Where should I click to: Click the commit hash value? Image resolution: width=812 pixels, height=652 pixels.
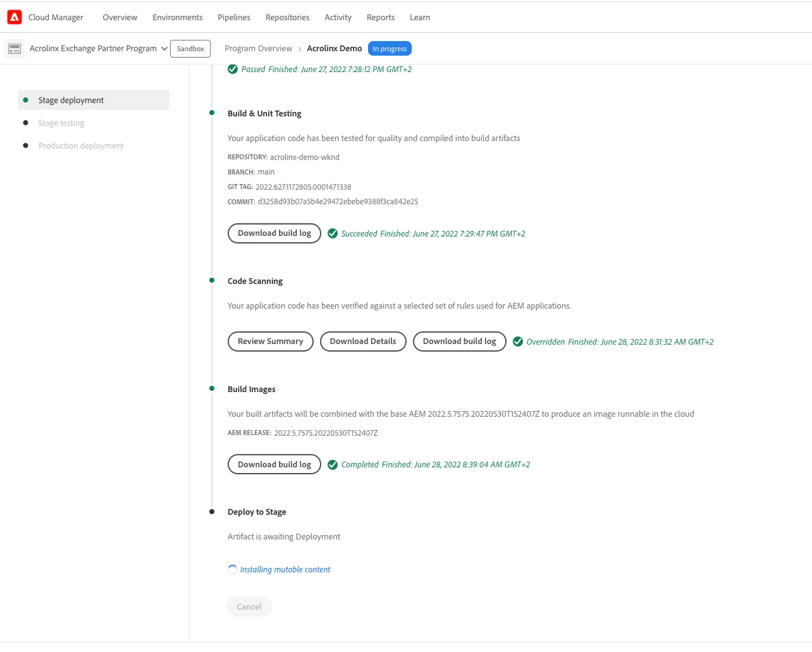point(338,202)
